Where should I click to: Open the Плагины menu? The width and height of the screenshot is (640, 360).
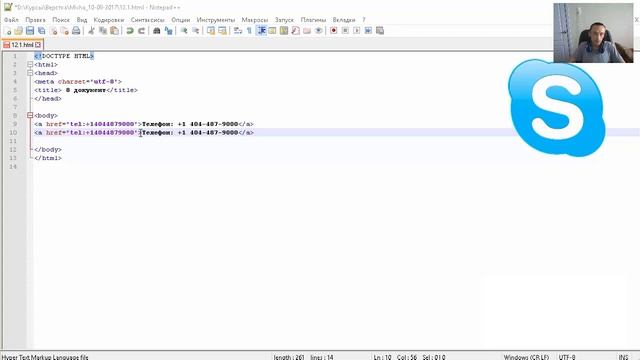tap(313, 20)
